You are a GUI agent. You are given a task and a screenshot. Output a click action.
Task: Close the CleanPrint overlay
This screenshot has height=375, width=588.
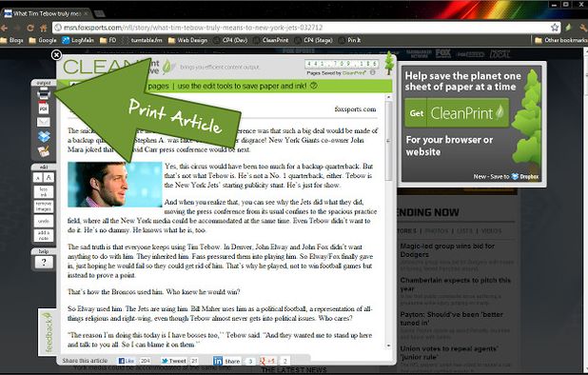(56, 55)
